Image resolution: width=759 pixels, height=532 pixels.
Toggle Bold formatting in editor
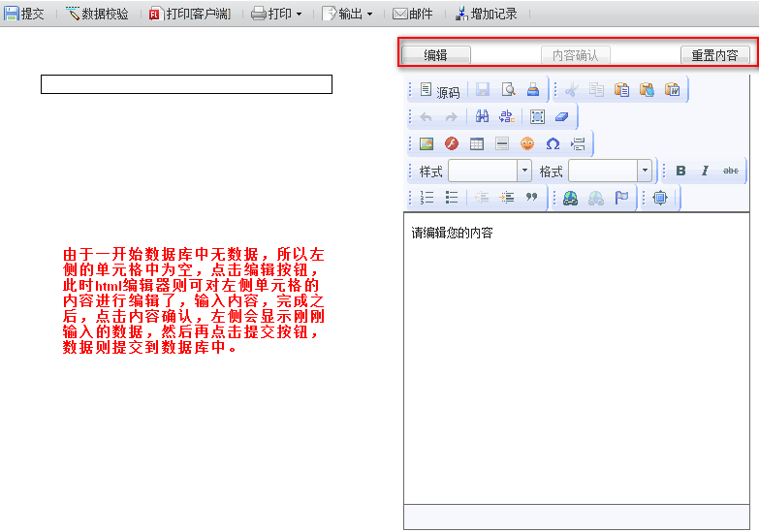(x=680, y=171)
